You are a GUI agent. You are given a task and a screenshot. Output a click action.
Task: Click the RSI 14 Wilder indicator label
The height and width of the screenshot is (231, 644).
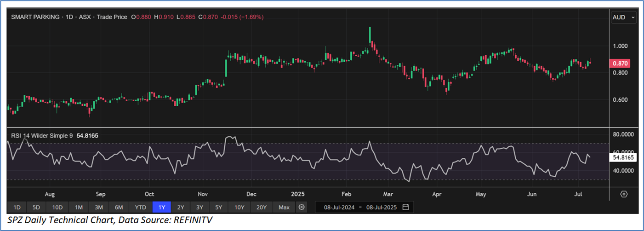(42, 135)
